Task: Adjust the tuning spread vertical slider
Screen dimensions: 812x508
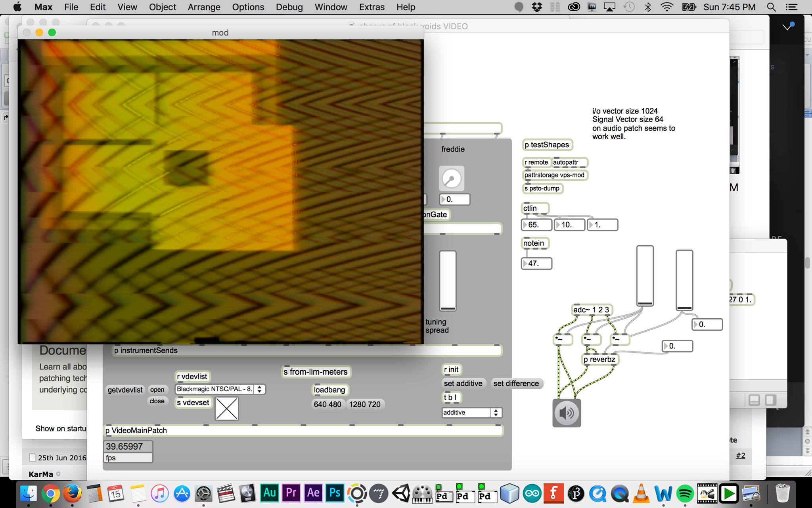Action: (448, 281)
